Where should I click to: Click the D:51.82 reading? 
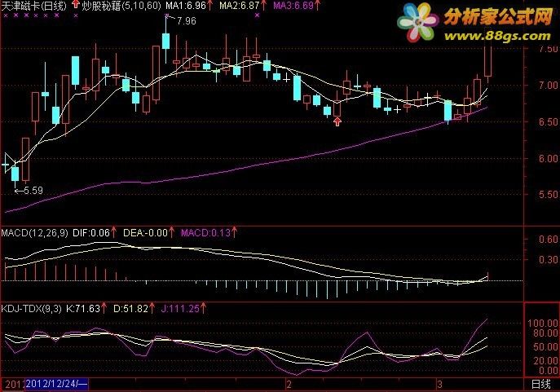(x=130, y=308)
